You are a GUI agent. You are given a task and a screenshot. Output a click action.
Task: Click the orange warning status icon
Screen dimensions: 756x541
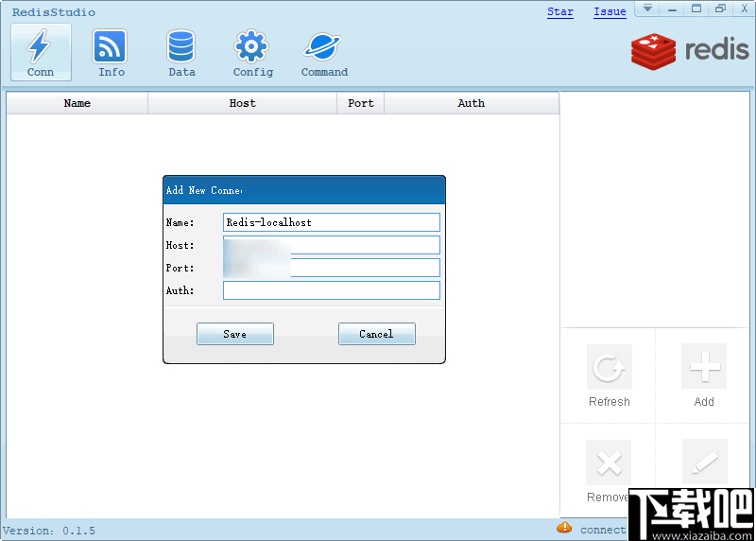click(564, 528)
